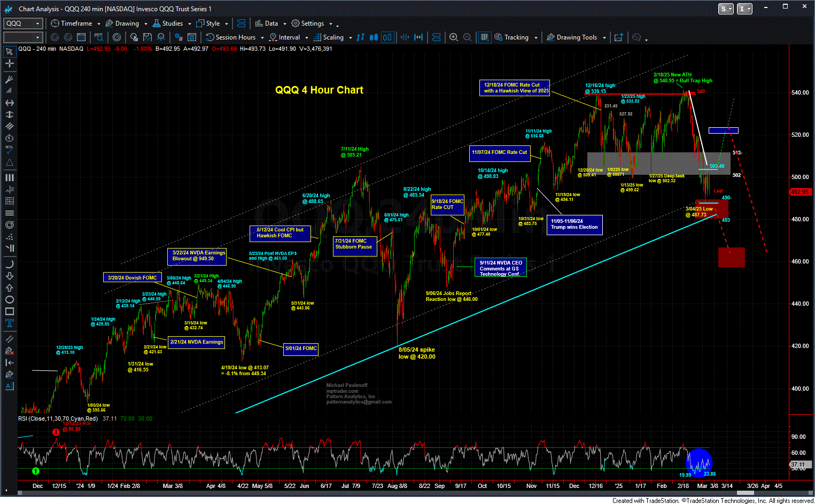
Task: Open the Timeframe menu
Action: coord(76,24)
